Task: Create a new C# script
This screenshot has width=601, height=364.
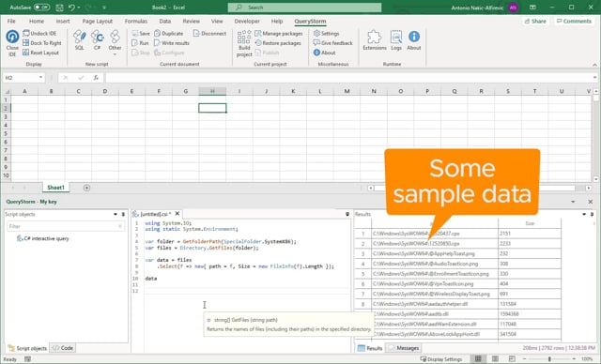Action: (x=98, y=40)
